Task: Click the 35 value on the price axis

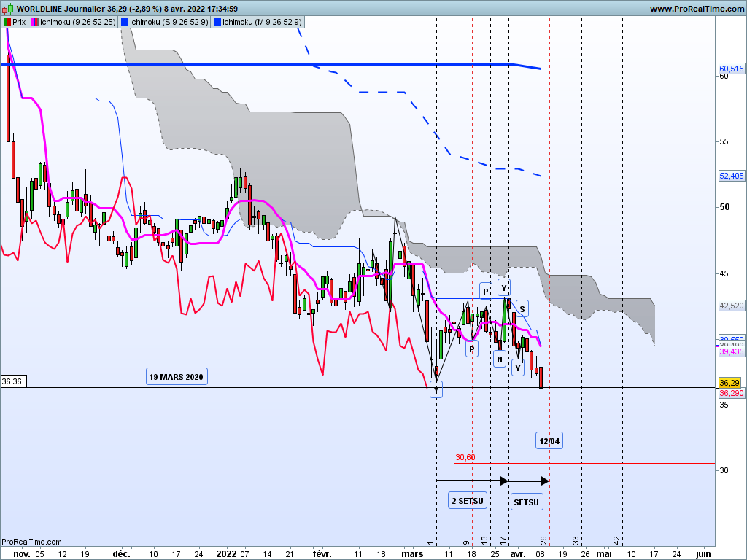Action: tap(724, 404)
